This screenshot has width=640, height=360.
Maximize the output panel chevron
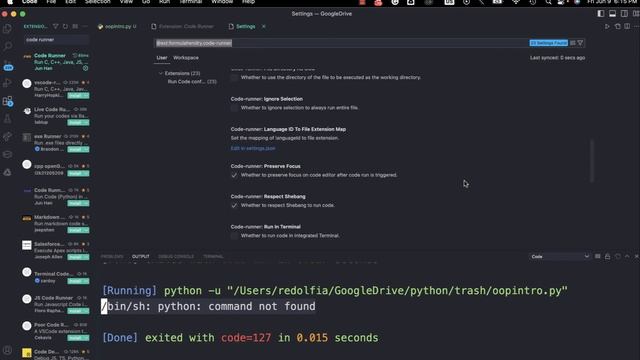click(x=627, y=256)
